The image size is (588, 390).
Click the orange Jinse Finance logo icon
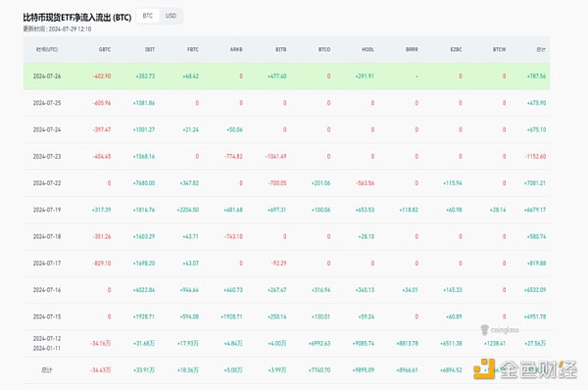click(x=484, y=369)
